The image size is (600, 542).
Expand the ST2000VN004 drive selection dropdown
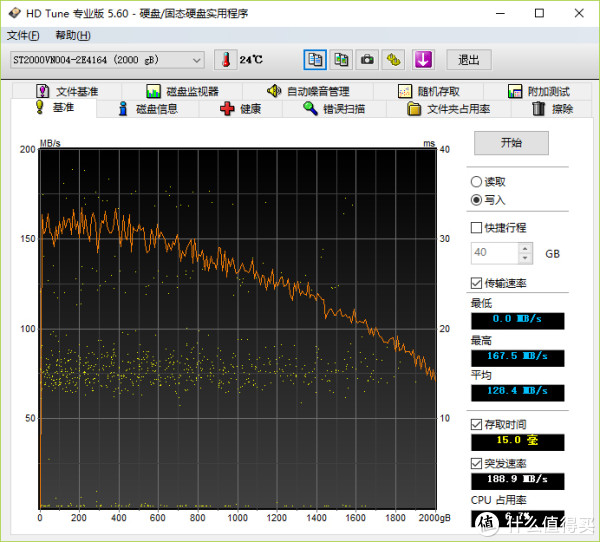click(196, 60)
